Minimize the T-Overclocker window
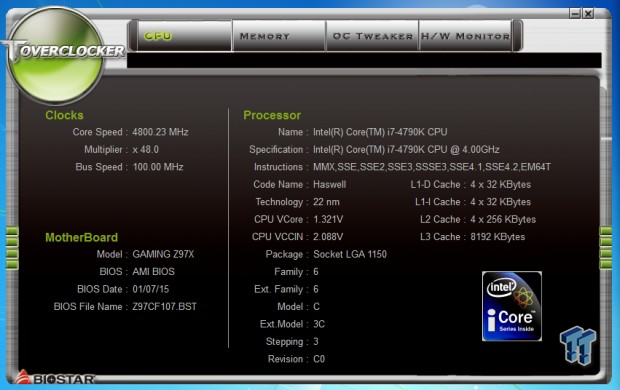 point(575,13)
